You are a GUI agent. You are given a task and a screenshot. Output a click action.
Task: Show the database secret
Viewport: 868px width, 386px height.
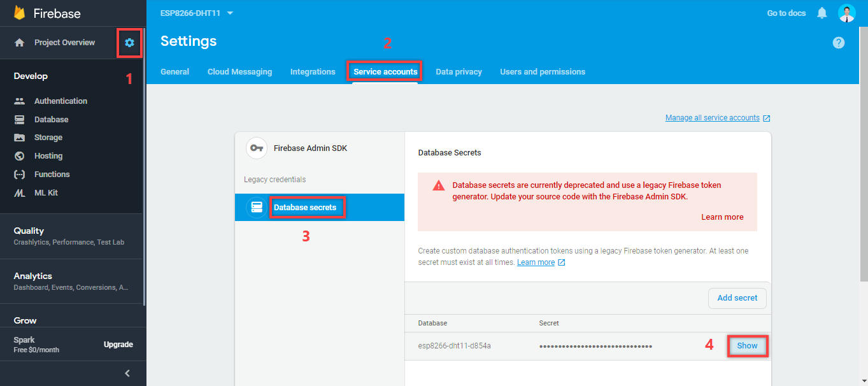click(x=748, y=346)
